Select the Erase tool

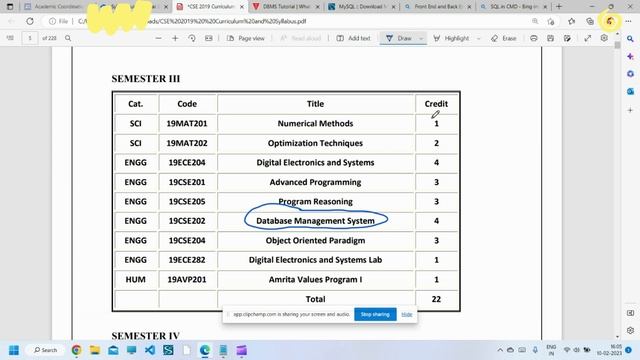pos(504,38)
